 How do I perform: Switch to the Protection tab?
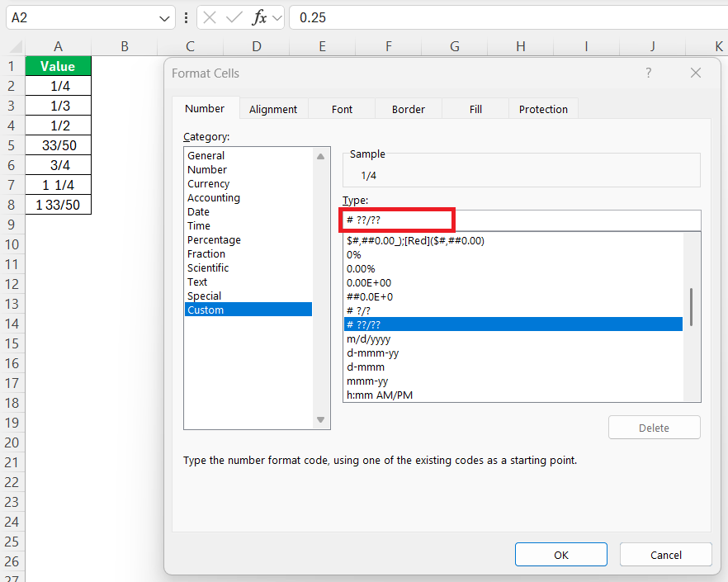coord(543,109)
